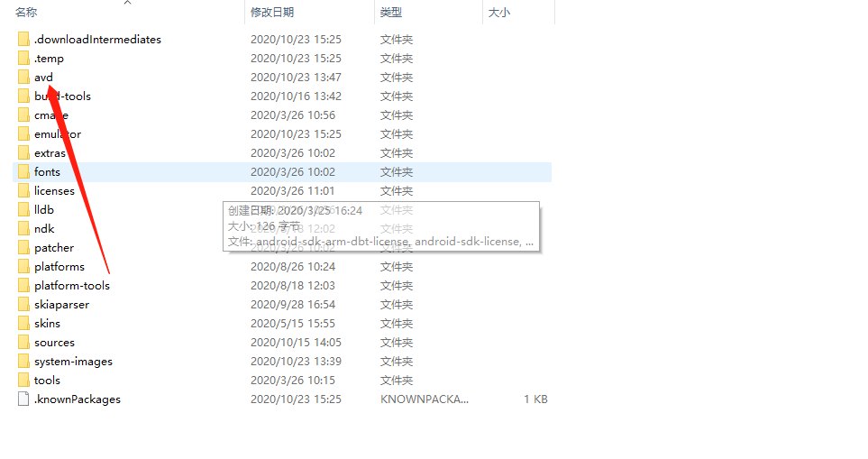Select the skins folder icon
The width and height of the screenshot is (868, 459).
tap(23, 324)
